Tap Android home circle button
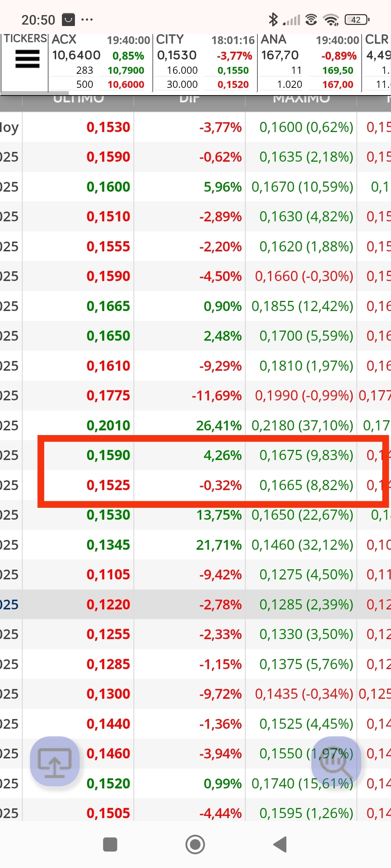 (x=195, y=844)
